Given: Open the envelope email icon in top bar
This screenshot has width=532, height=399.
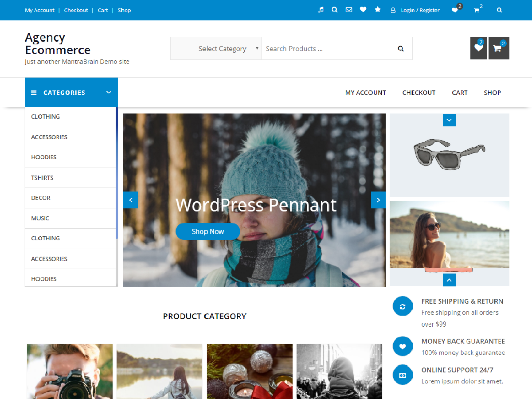Looking at the screenshot, I should pos(349,9).
